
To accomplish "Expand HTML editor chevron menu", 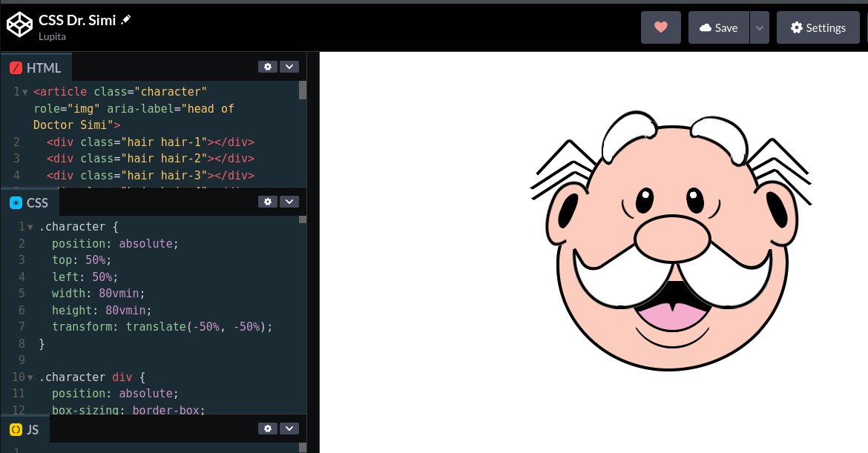I will (289, 67).
